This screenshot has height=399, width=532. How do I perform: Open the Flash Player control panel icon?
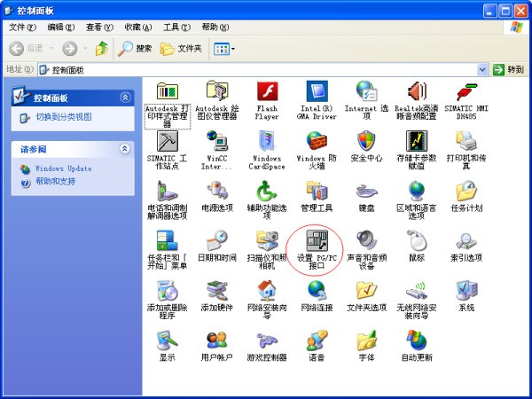point(267,91)
